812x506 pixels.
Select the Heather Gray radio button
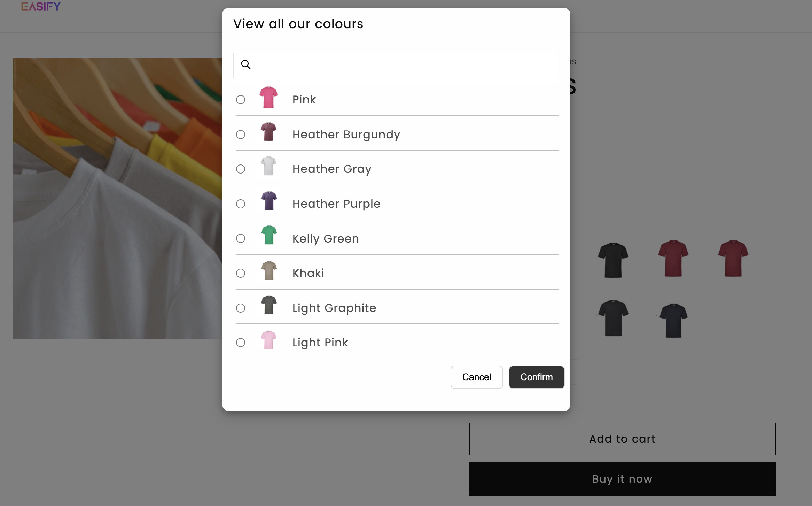pyautogui.click(x=241, y=169)
